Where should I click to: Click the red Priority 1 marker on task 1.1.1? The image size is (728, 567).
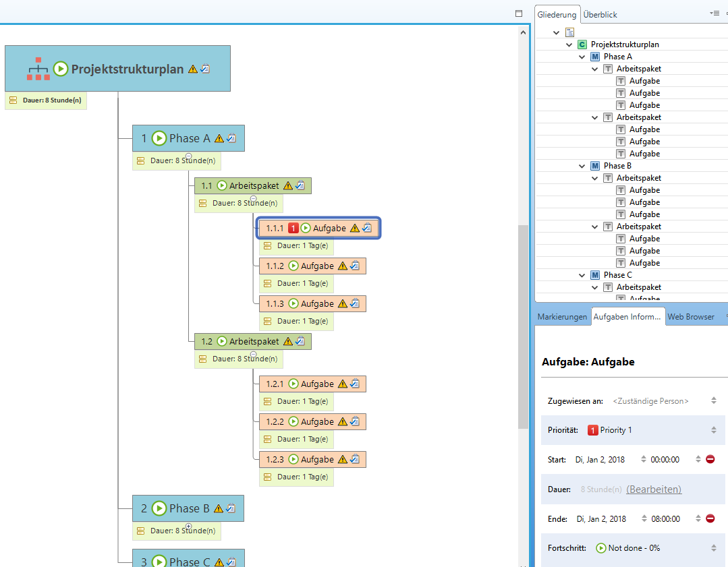click(293, 228)
